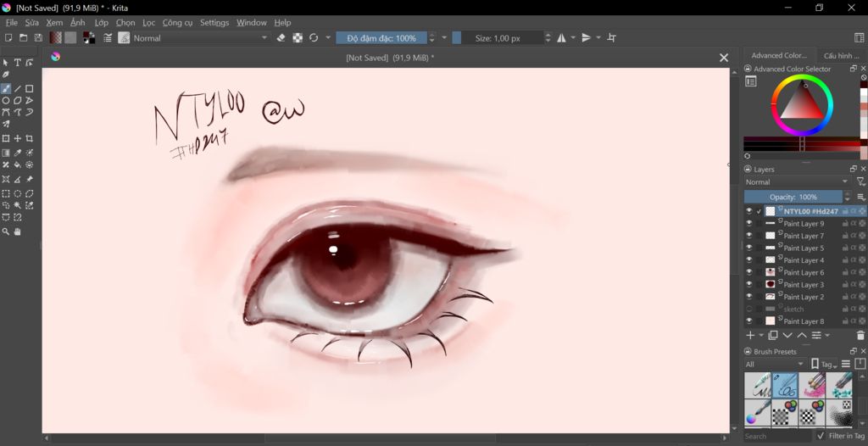Select the Pan hand tool
The width and height of the screenshot is (868, 446).
tap(18, 231)
